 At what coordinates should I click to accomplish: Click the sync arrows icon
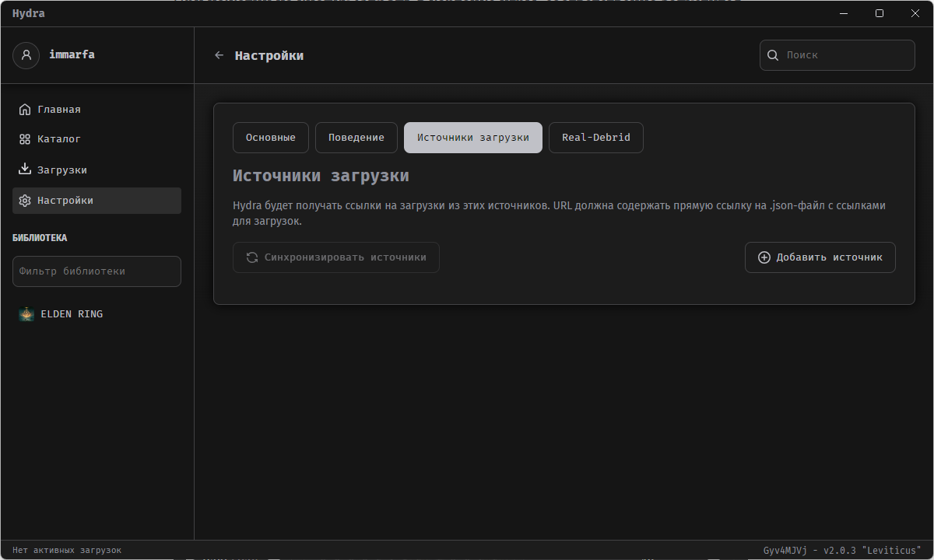coord(252,257)
